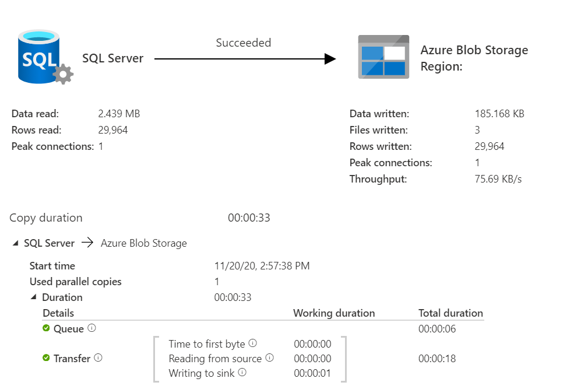This screenshot has width=588, height=389.
Task: Click the Azure Blob Storage text in section header
Action: tap(143, 243)
